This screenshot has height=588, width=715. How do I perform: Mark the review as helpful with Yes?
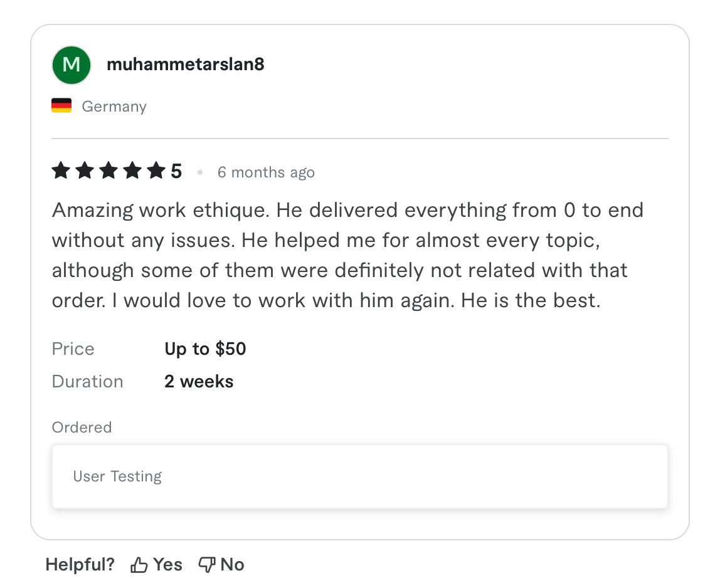[156, 564]
